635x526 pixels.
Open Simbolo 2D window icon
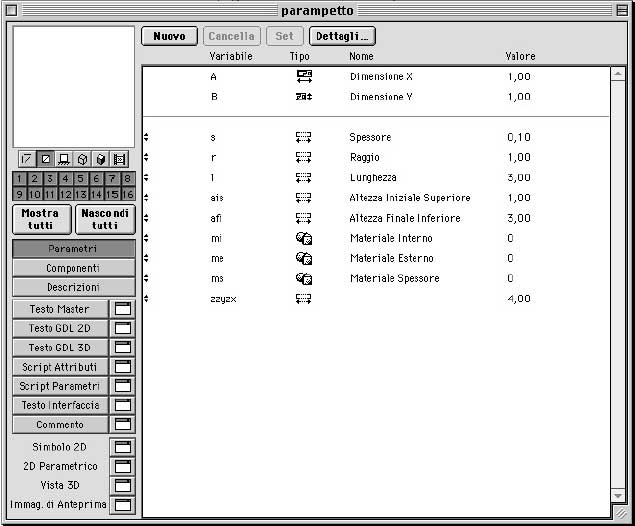[x=122, y=447]
